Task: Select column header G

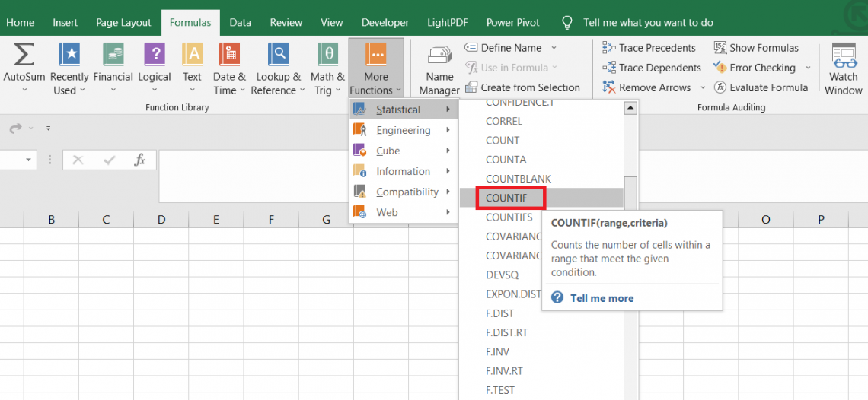Action: coord(326,220)
